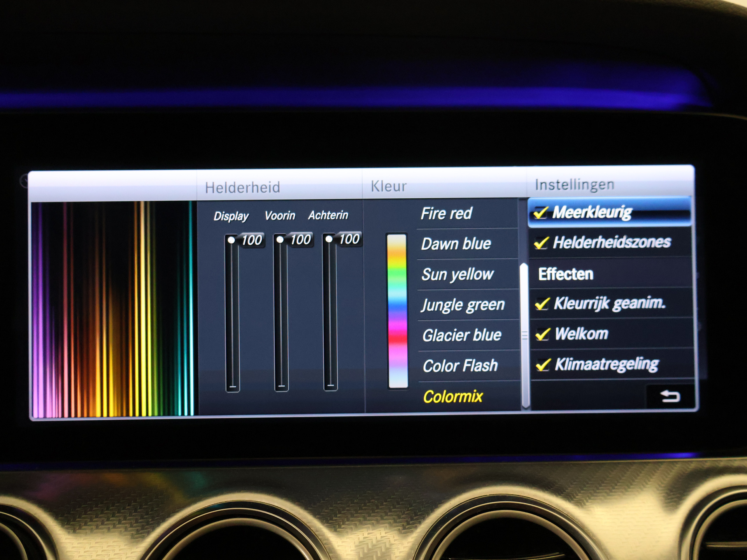Disable the Kleurrijk geanim. effect
Viewport: 747px width, 560px height.
[542, 304]
